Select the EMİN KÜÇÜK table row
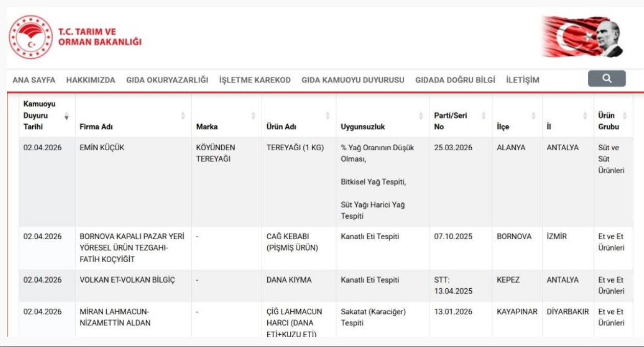Screen dimensions: 644x347 [102, 148]
